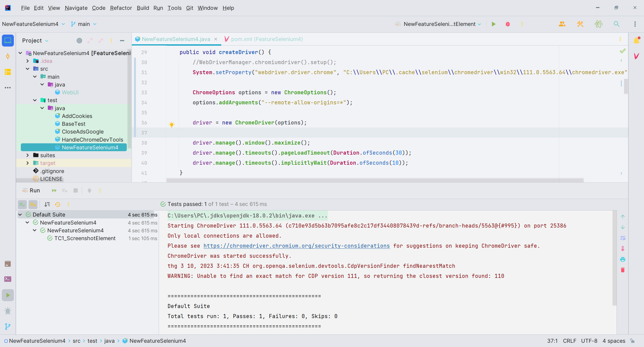Screen dimensions: 644x347
Task: Collapse all in Project panel
Action: coord(101,40)
